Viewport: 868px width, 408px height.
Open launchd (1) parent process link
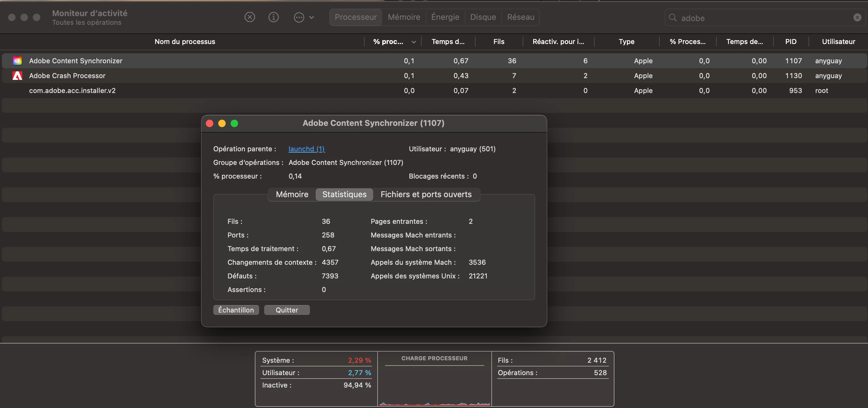[306, 149]
